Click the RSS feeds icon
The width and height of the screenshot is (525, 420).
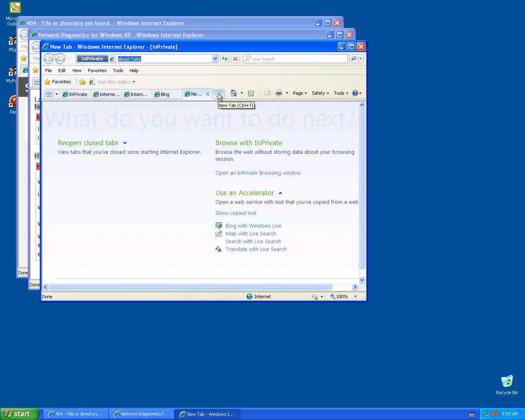[251, 93]
